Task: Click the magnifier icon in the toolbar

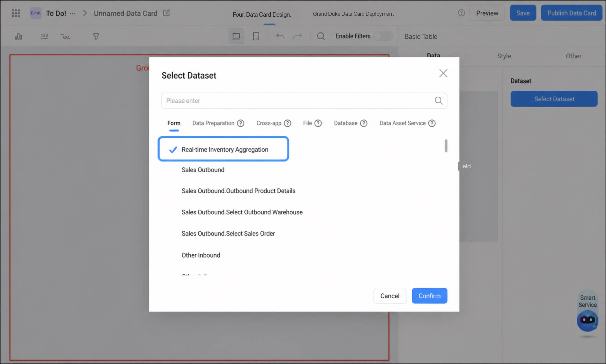Action: [x=321, y=36]
